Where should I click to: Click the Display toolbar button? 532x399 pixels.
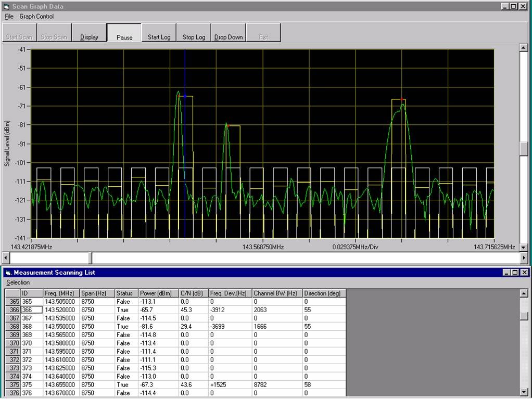[x=89, y=33]
